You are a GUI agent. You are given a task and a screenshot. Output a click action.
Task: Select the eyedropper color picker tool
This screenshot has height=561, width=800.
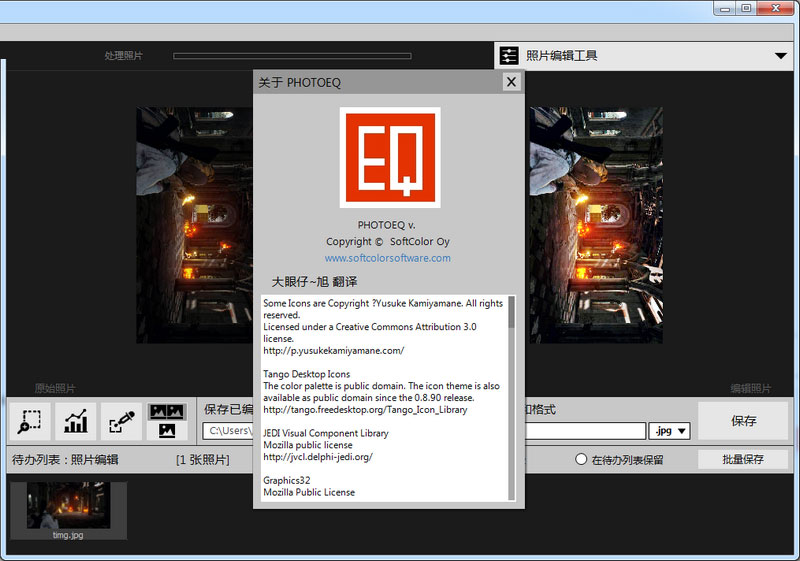(121, 422)
